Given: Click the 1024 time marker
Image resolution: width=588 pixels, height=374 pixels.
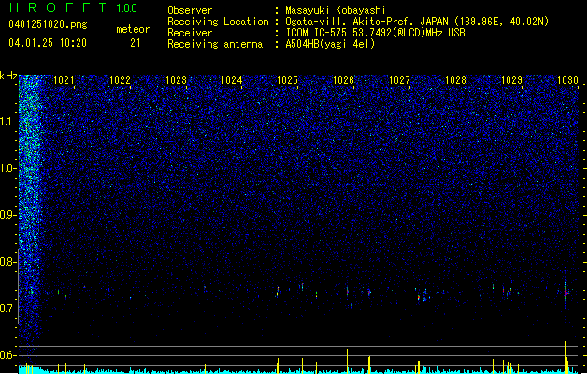Looking at the screenshot, I should (232, 80).
